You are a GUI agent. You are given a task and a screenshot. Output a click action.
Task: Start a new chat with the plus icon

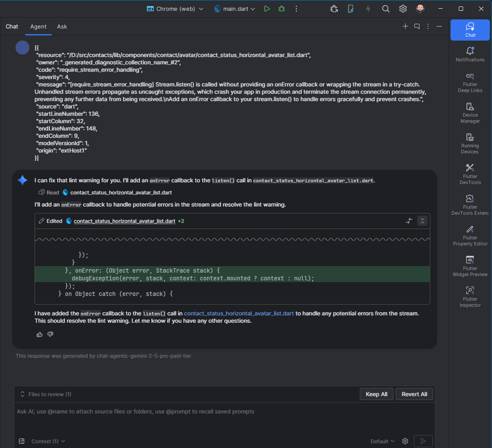(405, 26)
